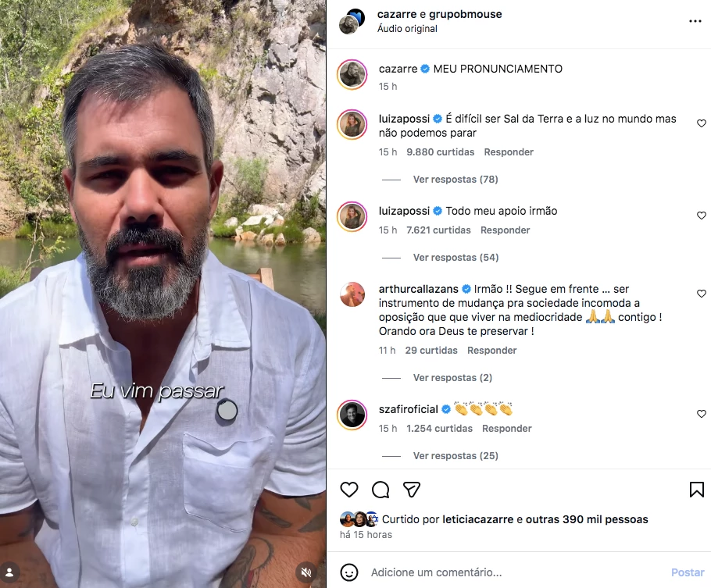The height and width of the screenshot is (588, 711).
Task: Like the post with heart icon
Action: click(x=349, y=490)
